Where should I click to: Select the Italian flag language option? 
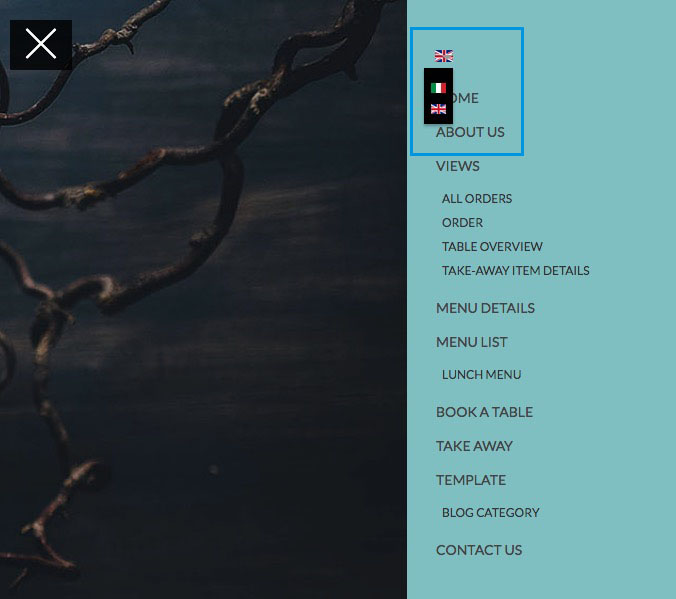tap(438, 88)
